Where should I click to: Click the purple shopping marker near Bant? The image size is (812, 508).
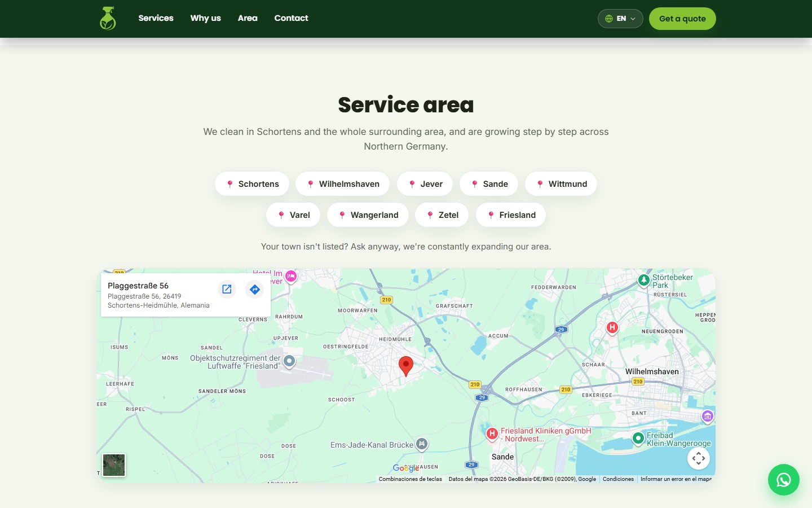tap(707, 417)
